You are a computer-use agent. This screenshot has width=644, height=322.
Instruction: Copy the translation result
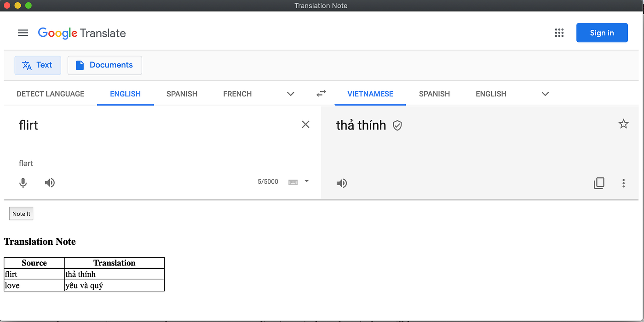coord(599,183)
